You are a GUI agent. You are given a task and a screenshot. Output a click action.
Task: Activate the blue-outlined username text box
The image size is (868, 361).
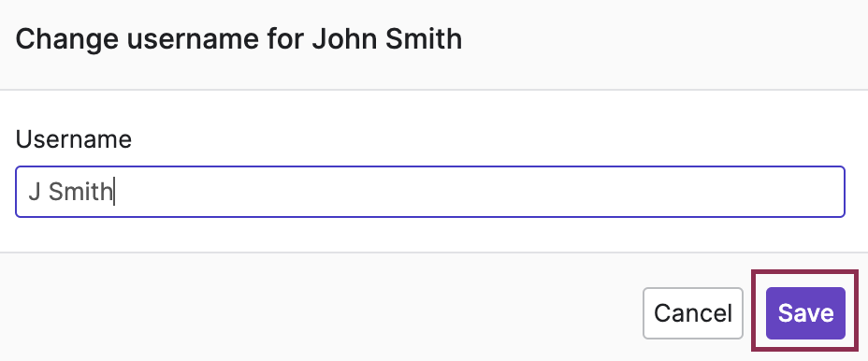(430, 192)
